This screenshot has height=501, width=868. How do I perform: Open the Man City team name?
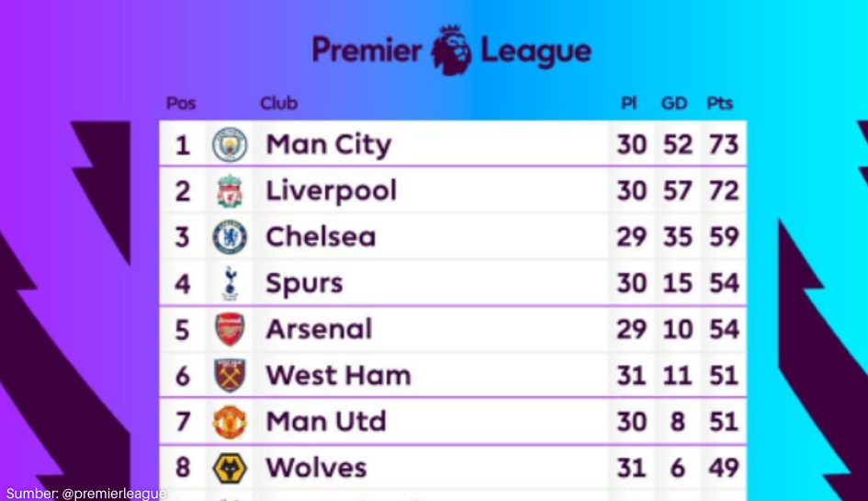[x=328, y=145]
